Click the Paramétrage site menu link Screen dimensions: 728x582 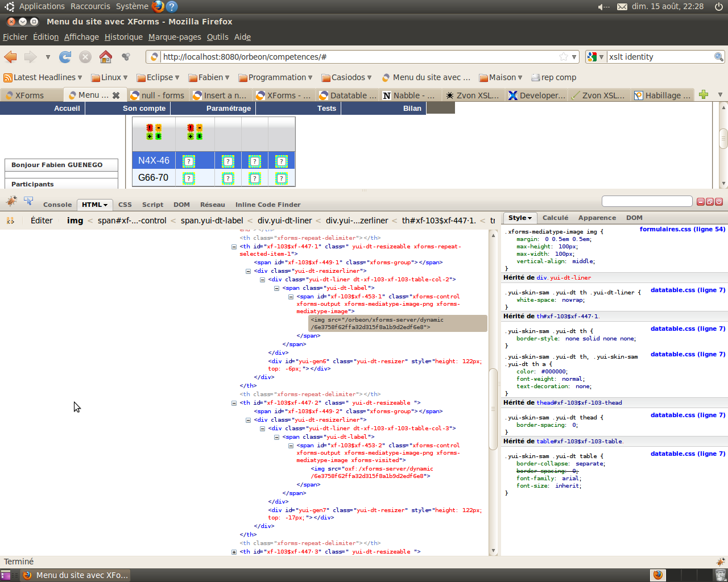click(228, 109)
